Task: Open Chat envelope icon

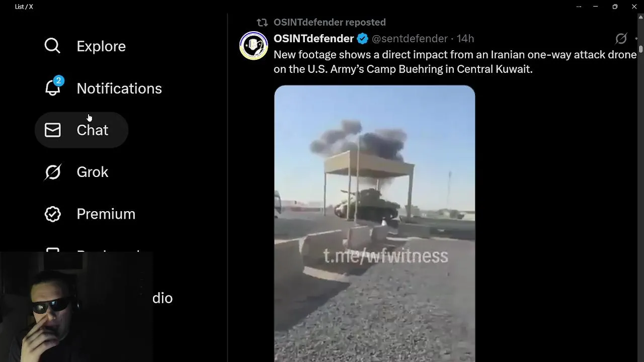Action: (52, 130)
